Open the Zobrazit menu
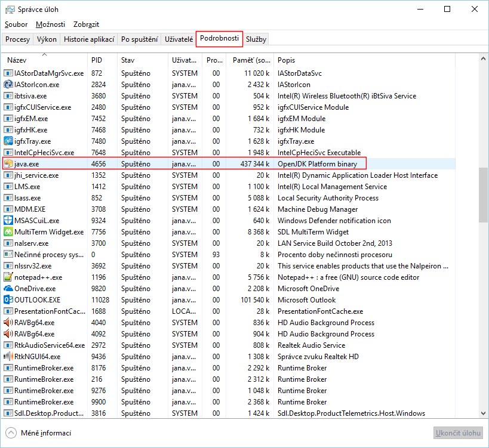The width and height of the screenshot is (489, 448). 86,24
